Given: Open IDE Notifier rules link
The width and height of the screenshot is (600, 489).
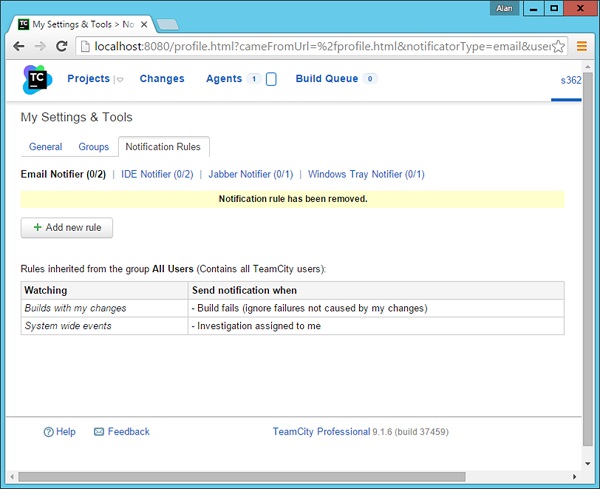Looking at the screenshot, I should (x=157, y=174).
